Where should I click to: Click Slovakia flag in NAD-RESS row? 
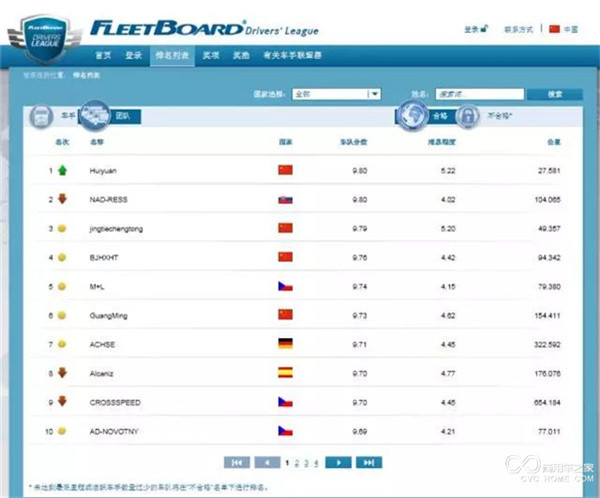coord(285,199)
